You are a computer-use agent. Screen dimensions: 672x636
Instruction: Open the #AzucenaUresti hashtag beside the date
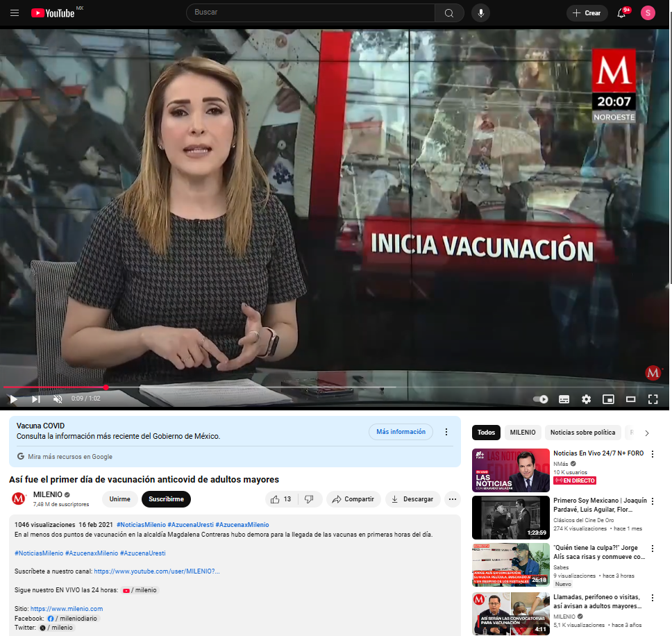190,525
